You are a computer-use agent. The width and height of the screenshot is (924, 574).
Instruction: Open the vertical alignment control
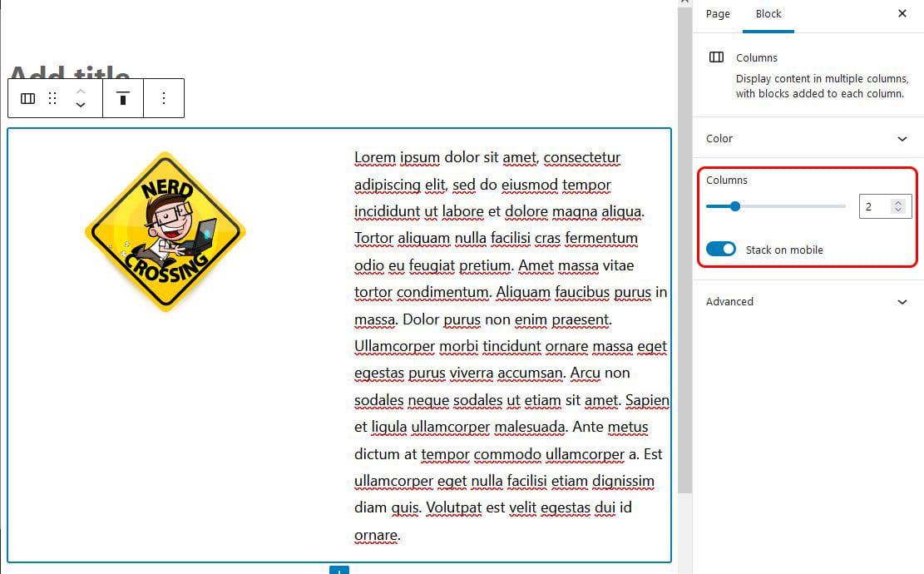coord(123,98)
